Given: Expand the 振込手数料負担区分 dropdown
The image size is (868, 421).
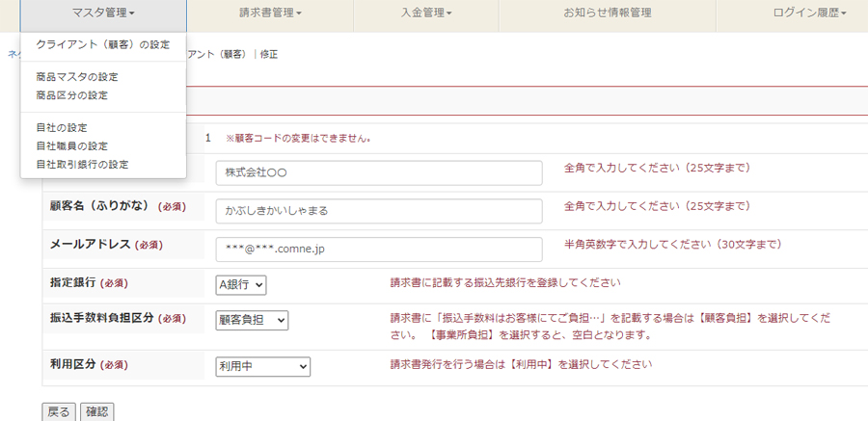Looking at the screenshot, I should pyautogui.click(x=252, y=320).
